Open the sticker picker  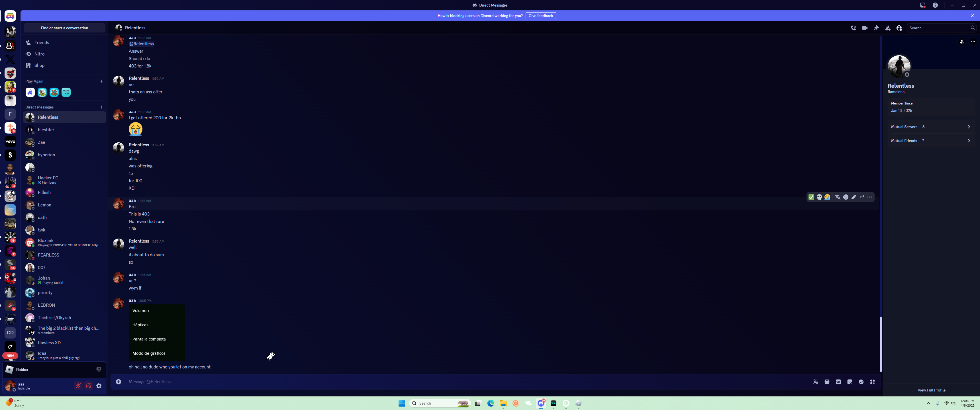850,382
